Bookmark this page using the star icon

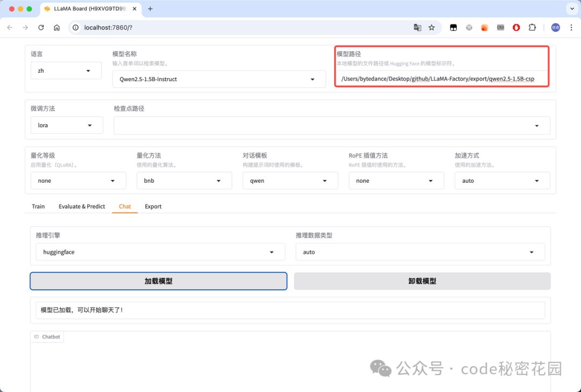click(x=430, y=27)
